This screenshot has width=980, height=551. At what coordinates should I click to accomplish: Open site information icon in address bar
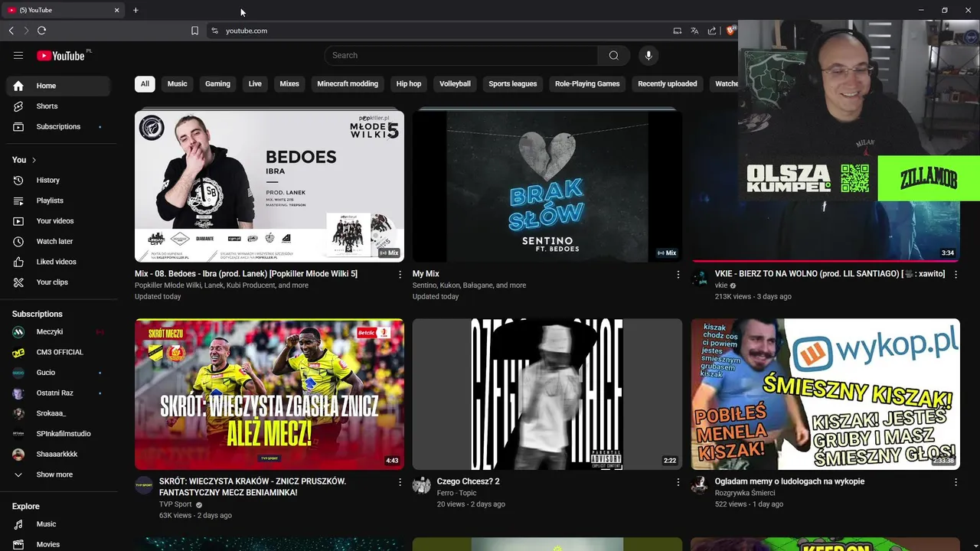[215, 31]
